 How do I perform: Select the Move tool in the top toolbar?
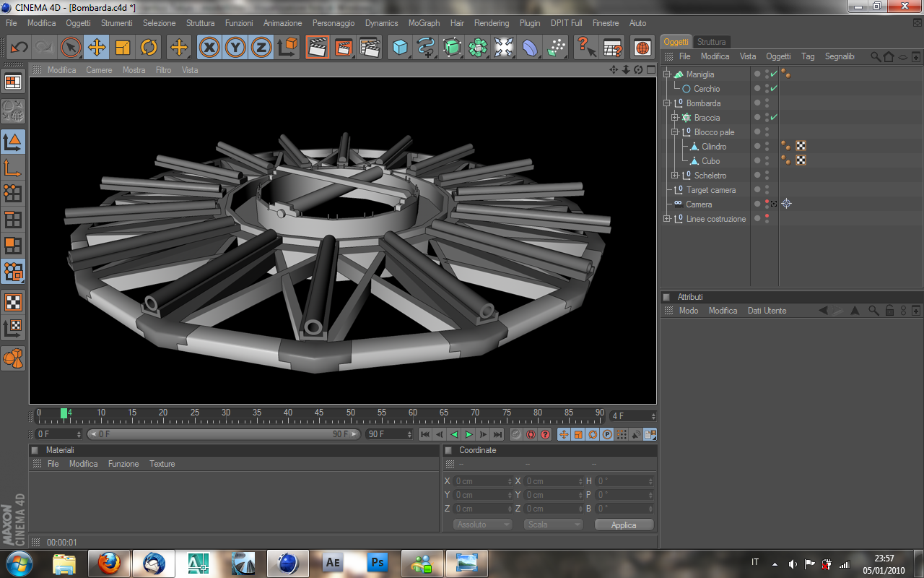point(96,48)
